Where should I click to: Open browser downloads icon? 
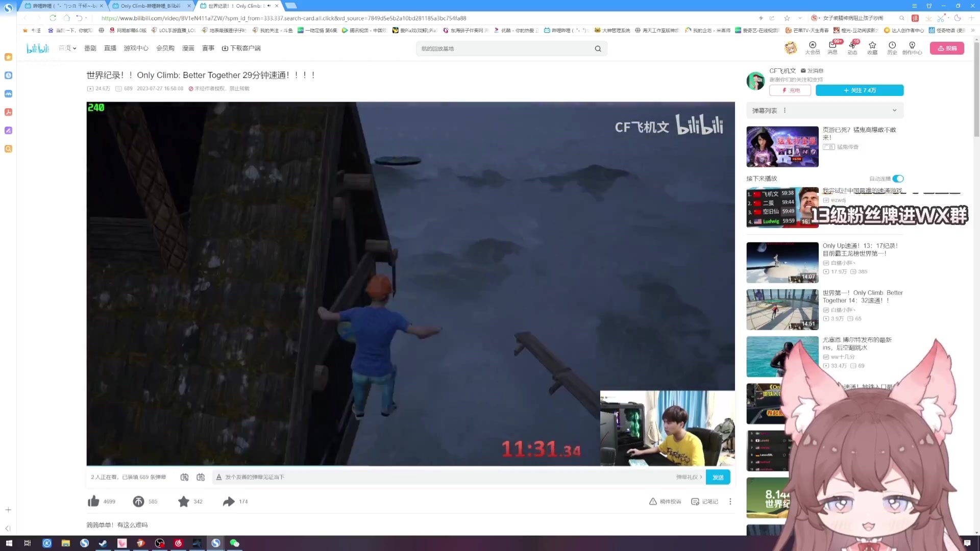tap(928, 18)
